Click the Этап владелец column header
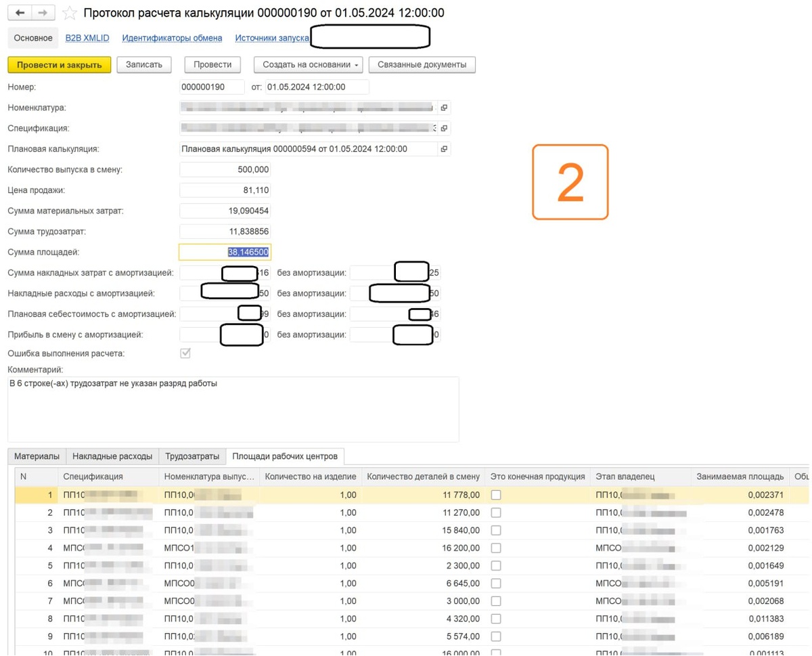The image size is (812, 656). (x=641, y=477)
